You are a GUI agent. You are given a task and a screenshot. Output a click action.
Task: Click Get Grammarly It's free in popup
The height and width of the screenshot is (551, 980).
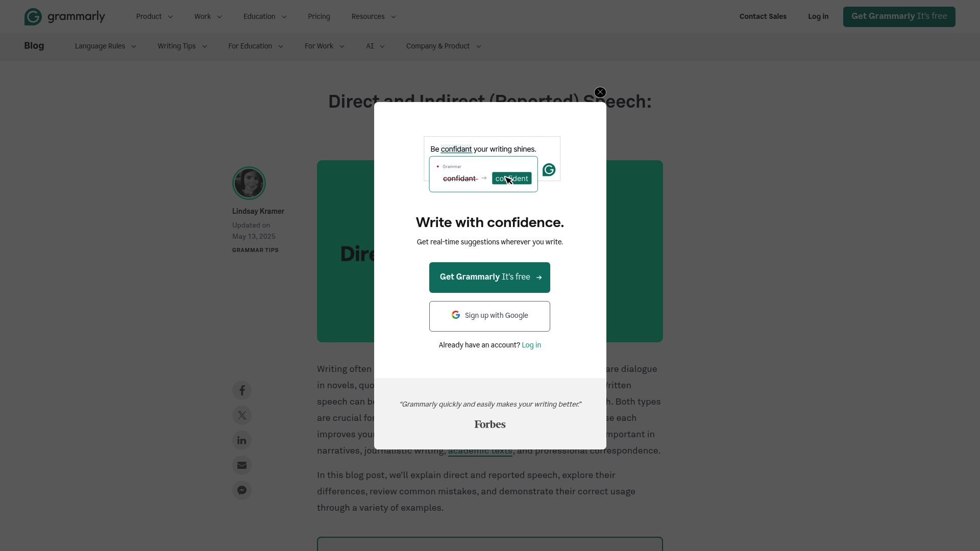tap(489, 278)
